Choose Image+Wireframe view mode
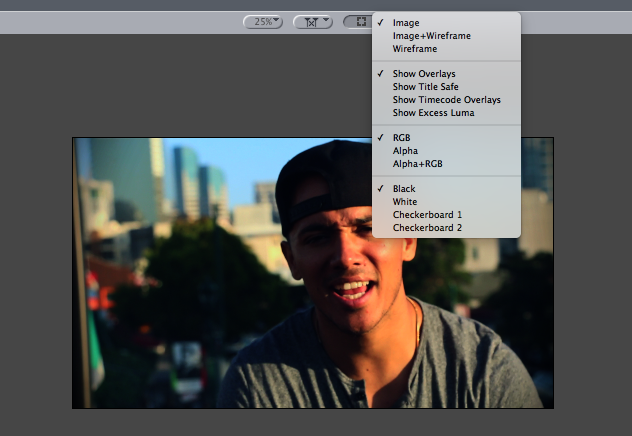632x436 pixels. [446, 36]
